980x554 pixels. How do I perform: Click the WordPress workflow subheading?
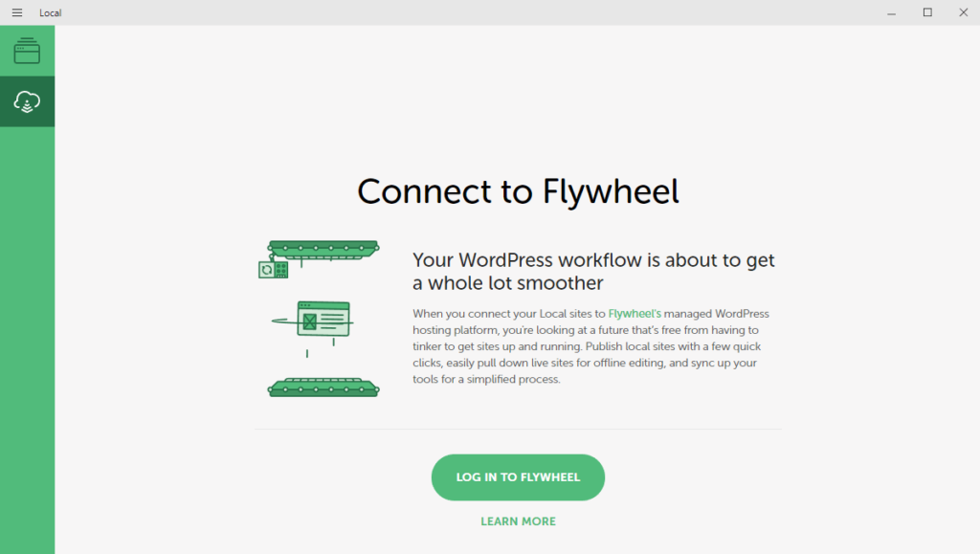[593, 271]
